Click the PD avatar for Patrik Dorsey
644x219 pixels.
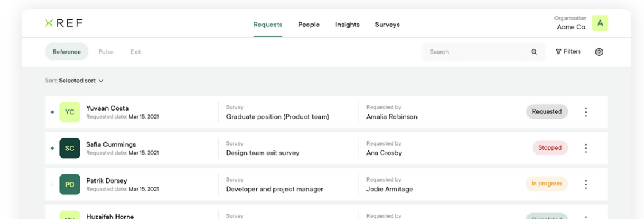70,185
